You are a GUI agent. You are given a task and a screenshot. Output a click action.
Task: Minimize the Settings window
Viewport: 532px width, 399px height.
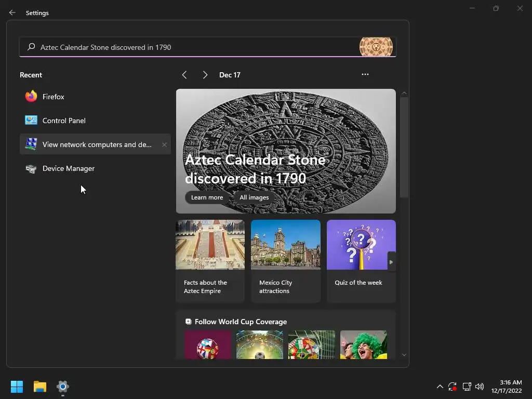(472, 8)
